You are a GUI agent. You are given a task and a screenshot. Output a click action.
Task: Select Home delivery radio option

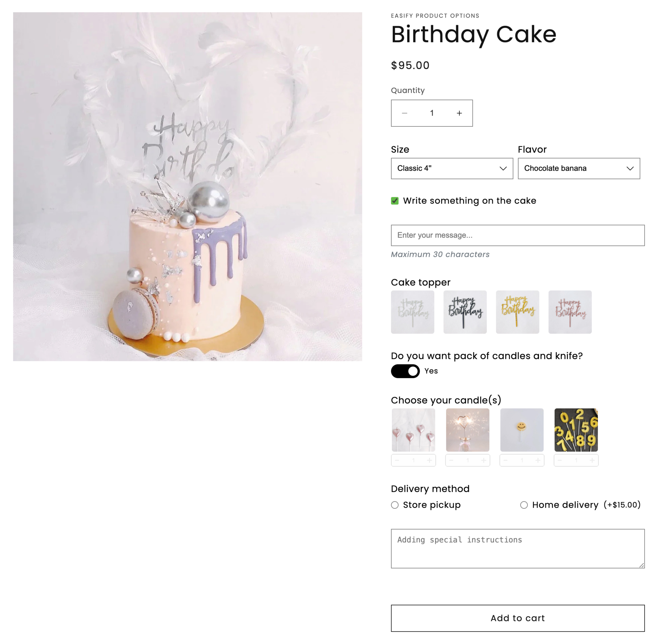coord(524,505)
